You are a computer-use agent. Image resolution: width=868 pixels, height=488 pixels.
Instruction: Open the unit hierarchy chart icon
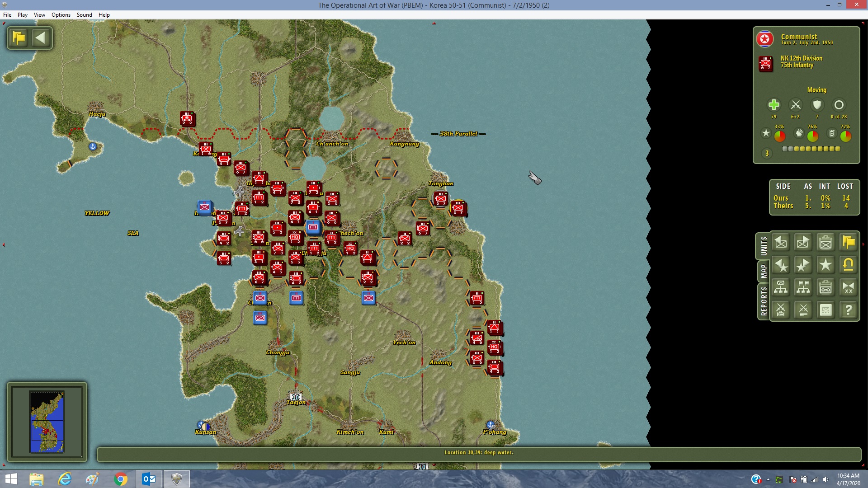pos(781,287)
